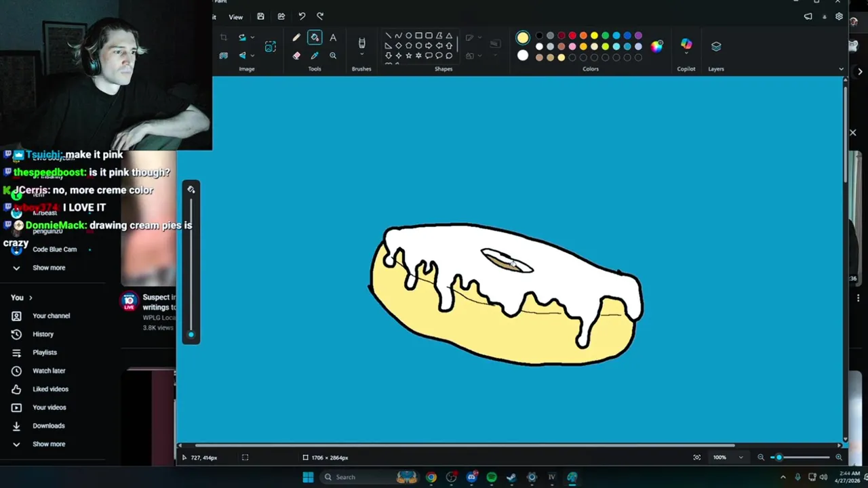868x488 pixels.
Task: Open the Layers panel icon
Action: [x=716, y=46]
